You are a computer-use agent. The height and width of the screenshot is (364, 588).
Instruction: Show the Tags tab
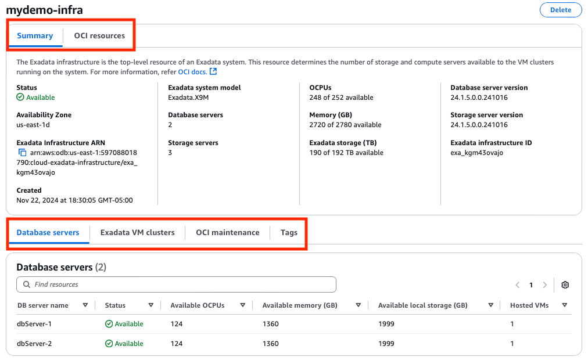289,233
